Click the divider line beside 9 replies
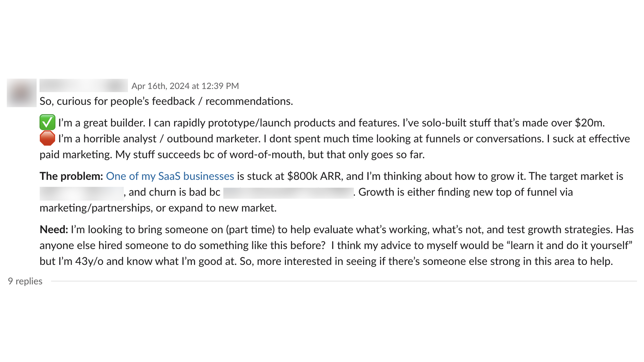Viewport: 644px width, 362px height. [344, 281]
